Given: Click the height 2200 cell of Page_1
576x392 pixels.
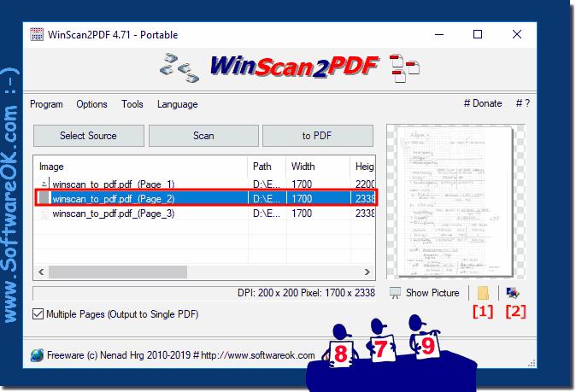Looking at the screenshot, I should [364, 184].
